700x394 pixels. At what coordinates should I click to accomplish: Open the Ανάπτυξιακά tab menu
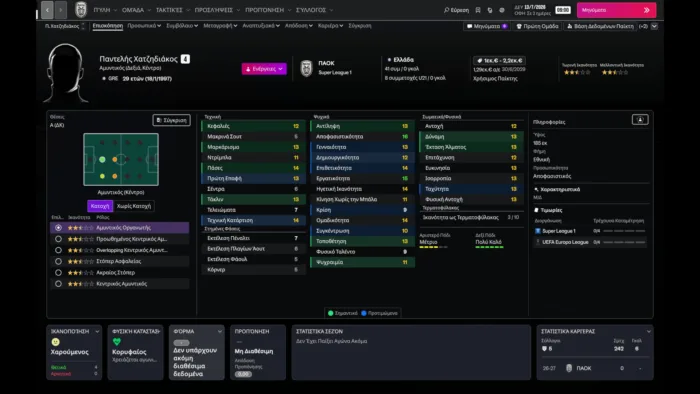pos(261,26)
